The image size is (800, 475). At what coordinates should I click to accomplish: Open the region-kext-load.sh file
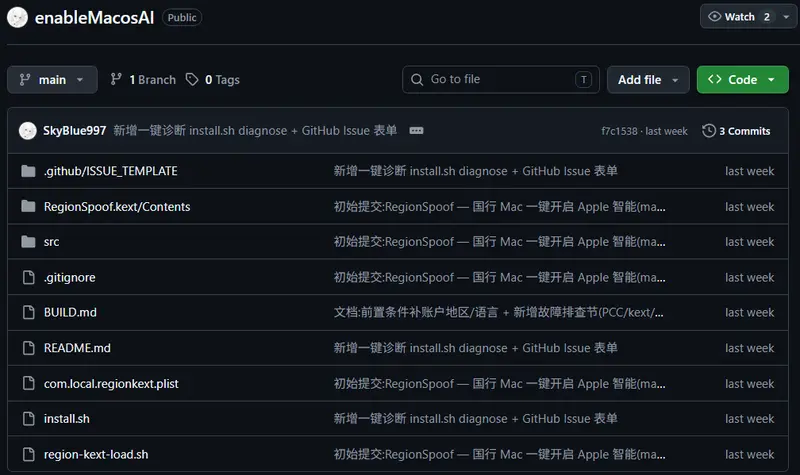96,455
